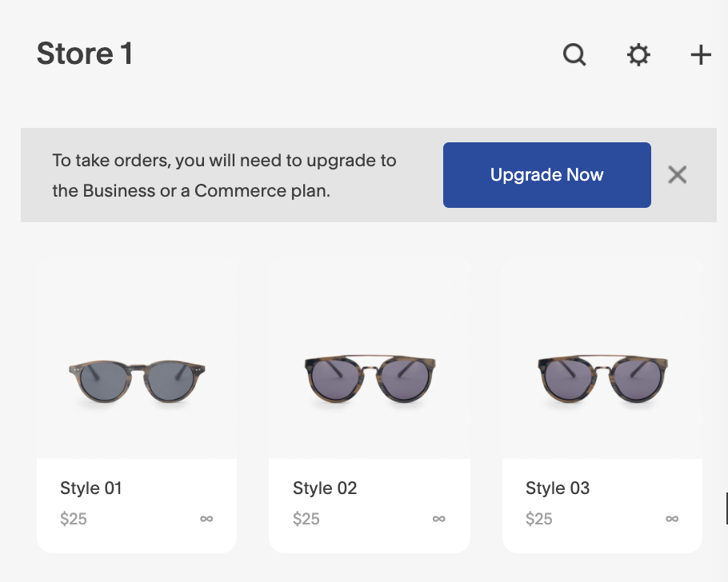Click the infinity stock icon for Style 01
The image size is (728, 582).
tap(206, 519)
